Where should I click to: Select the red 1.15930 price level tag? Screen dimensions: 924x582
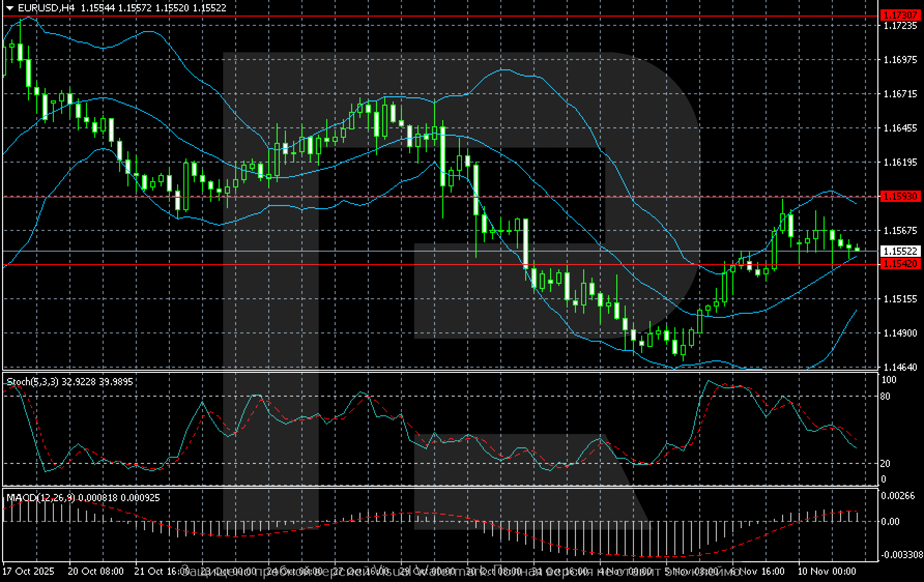click(x=900, y=197)
